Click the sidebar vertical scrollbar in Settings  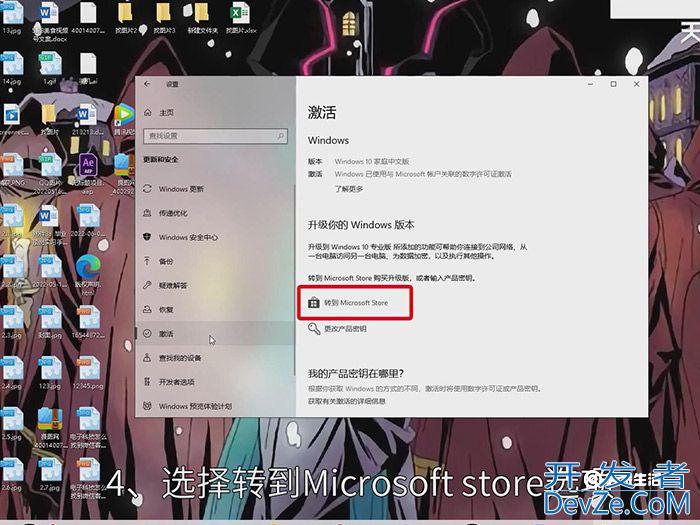(x=294, y=279)
